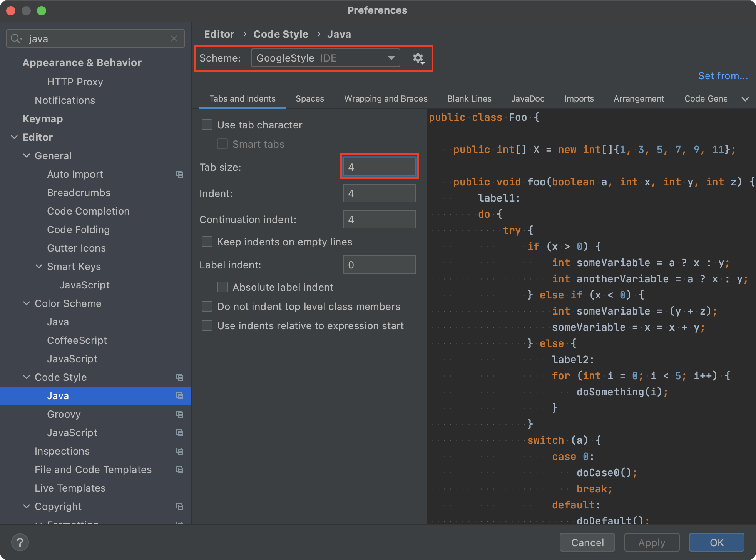This screenshot has height=560, width=756.
Task: Click the Set from... link
Action: pos(723,76)
